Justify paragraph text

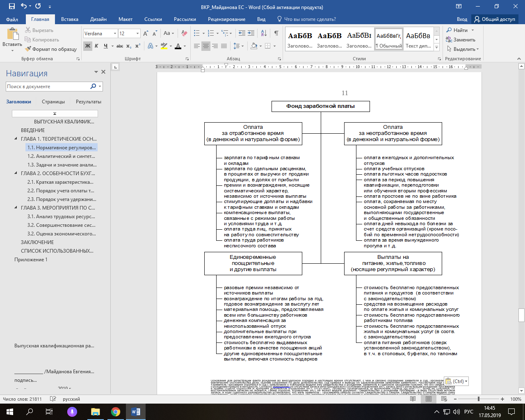click(x=224, y=46)
